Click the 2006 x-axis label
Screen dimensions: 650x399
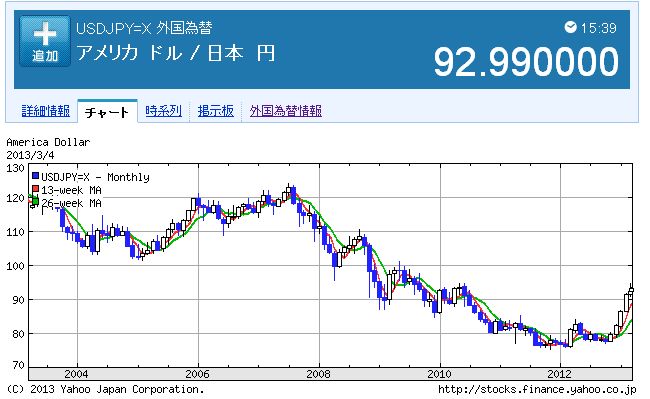click(197, 374)
